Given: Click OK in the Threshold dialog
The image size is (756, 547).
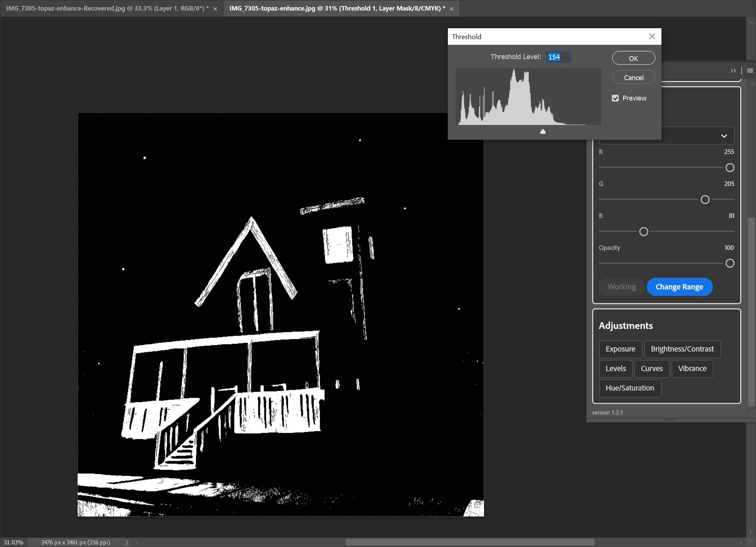Looking at the screenshot, I should point(634,58).
